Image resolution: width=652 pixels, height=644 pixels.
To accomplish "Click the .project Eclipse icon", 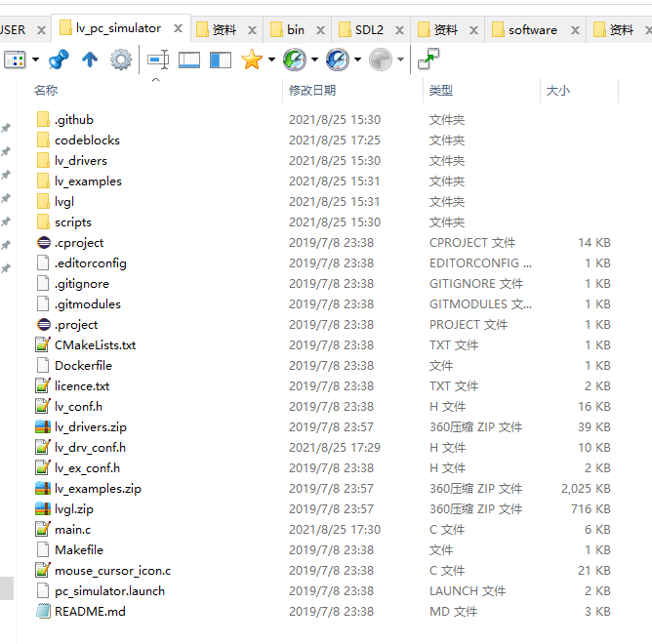I will pos(43,324).
